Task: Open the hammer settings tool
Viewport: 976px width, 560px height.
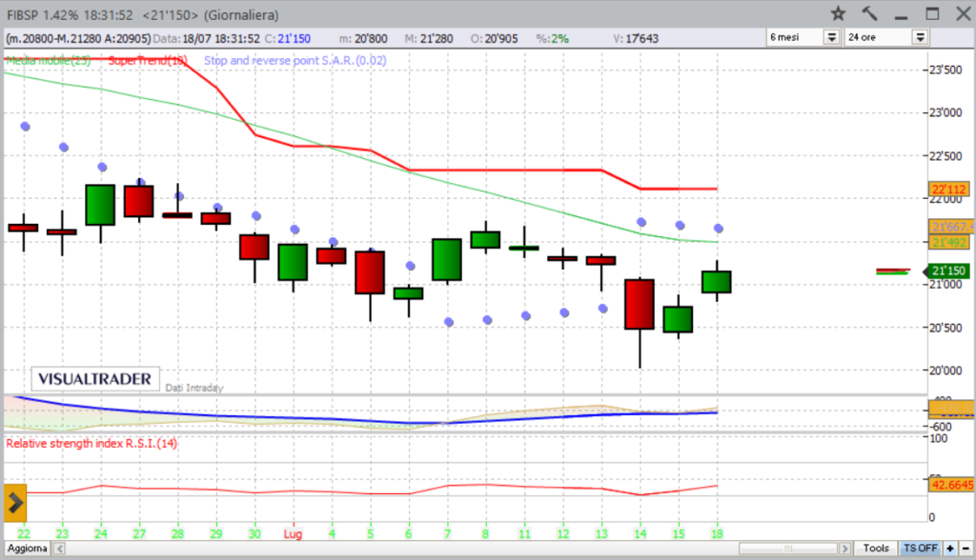Action: pyautogui.click(x=869, y=13)
